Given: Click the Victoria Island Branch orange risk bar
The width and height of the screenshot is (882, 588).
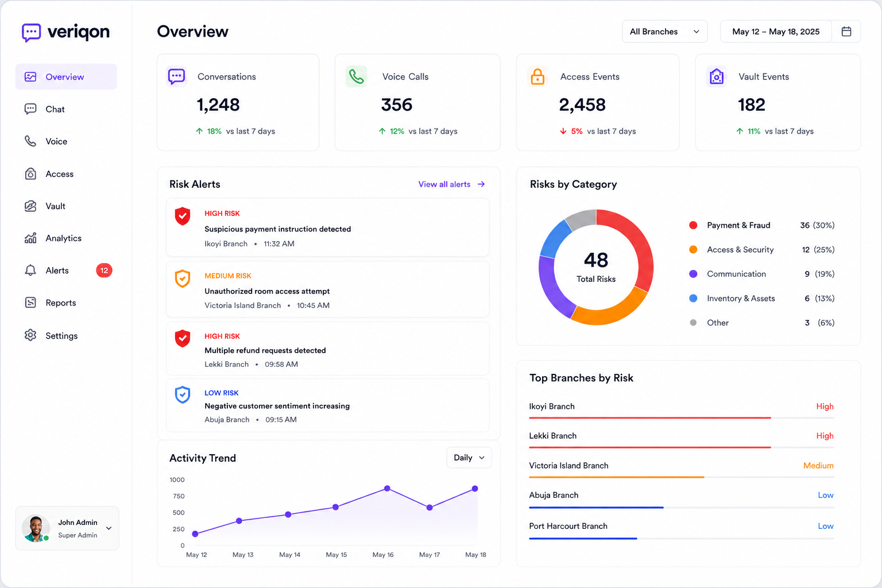Looking at the screenshot, I should pos(617,477).
